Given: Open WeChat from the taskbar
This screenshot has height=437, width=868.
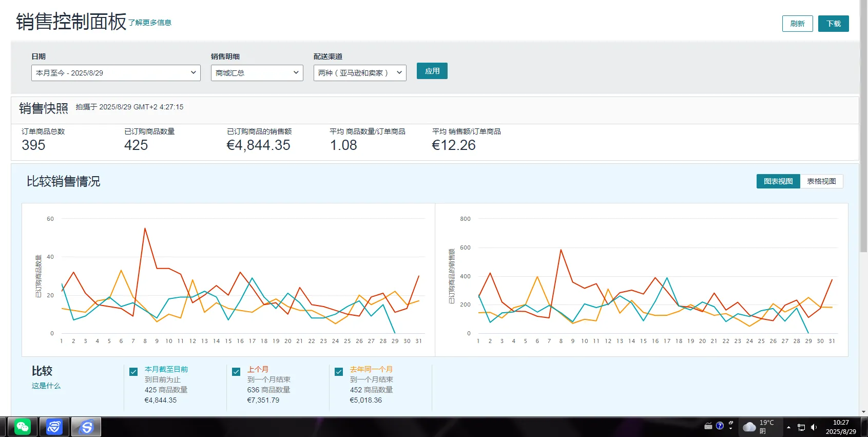Looking at the screenshot, I should (x=22, y=427).
